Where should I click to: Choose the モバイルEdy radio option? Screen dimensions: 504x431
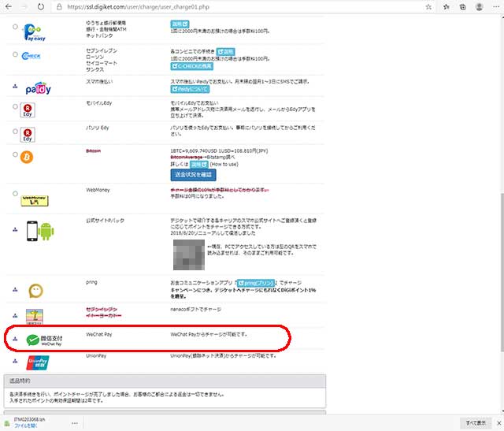click(x=15, y=106)
